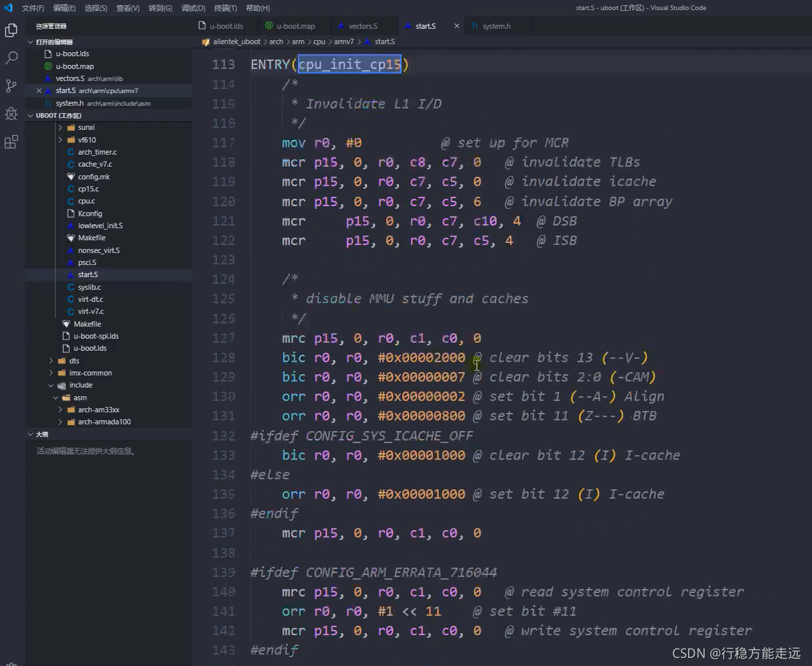812x666 pixels.
Task: Open virt-dt.c in the file tree
Action: point(90,299)
